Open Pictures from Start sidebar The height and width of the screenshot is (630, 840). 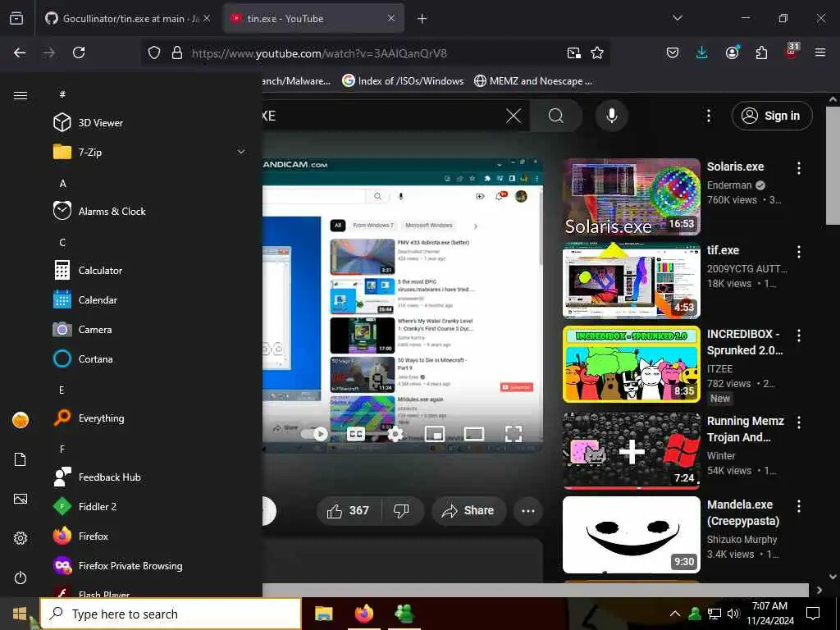click(21, 499)
